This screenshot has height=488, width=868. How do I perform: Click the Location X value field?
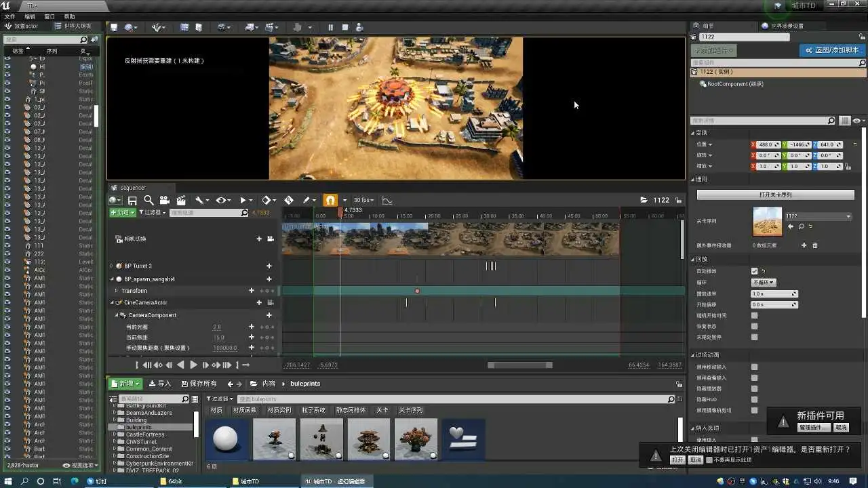point(768,144)
